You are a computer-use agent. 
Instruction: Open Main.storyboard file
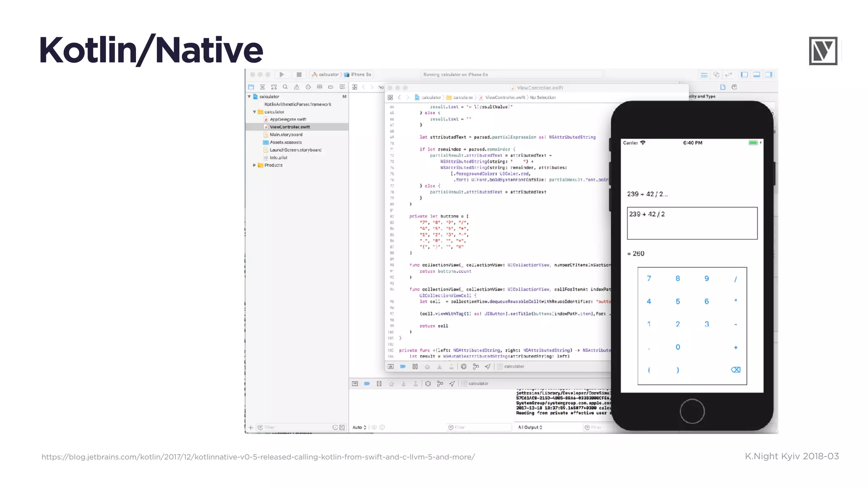(283, 135)
